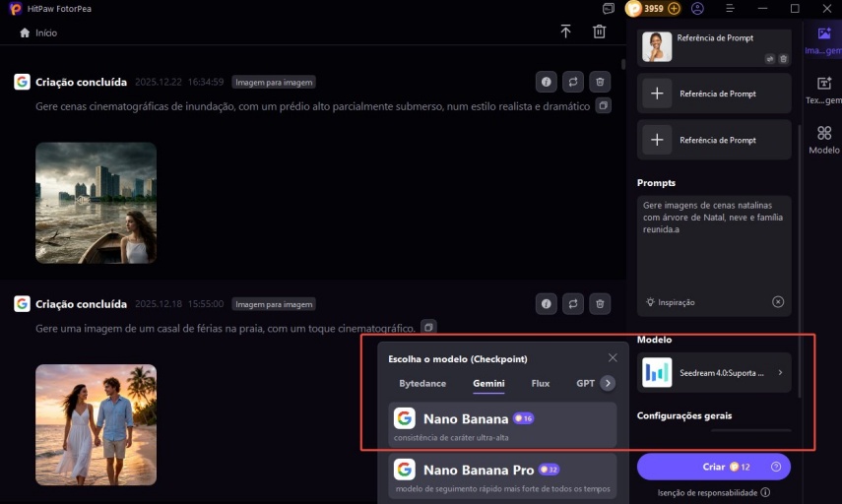Click the upload arrow icon in header
This screenshot has width=842, height=504.
click(565, 31)
